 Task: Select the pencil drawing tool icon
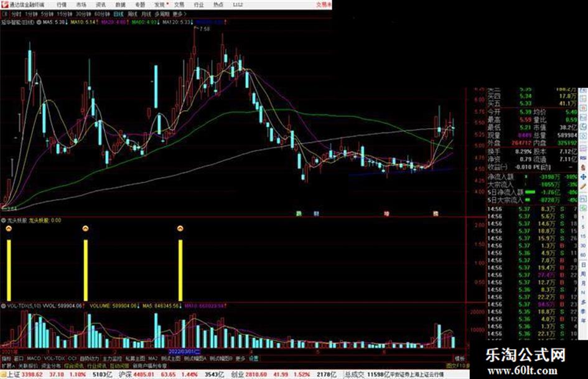[583, 186]
